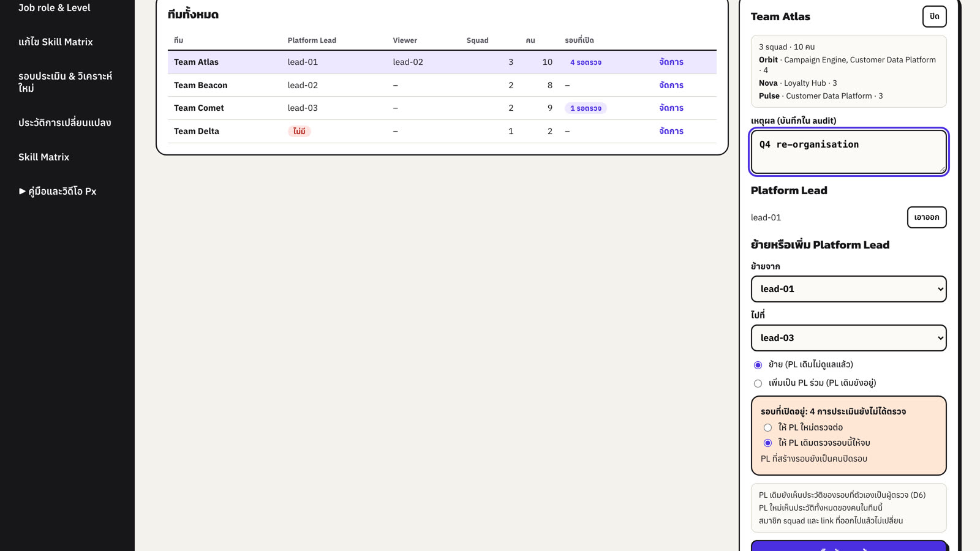Click Team Delta team name
The image size is (980, 551).
click(196, 131)
